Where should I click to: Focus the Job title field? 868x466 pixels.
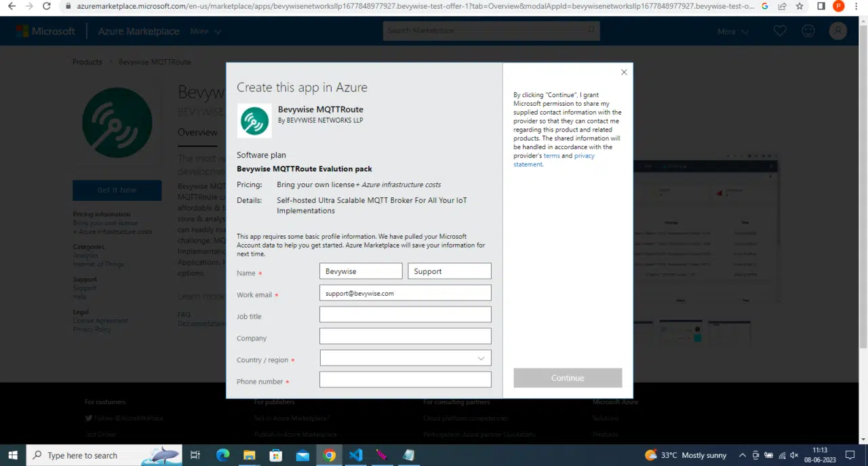pyautogui.click(x=406, y=315)
